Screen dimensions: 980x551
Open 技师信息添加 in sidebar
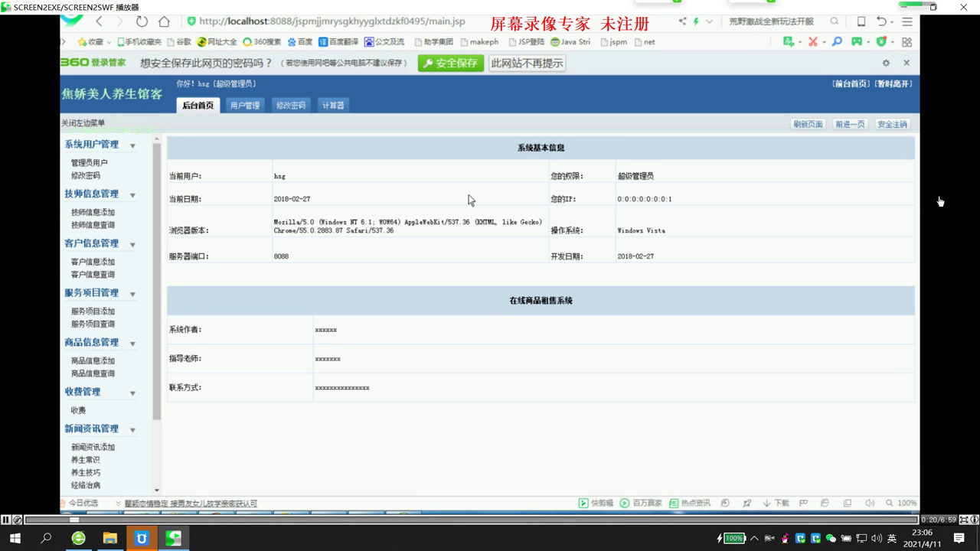pos(93,212)
